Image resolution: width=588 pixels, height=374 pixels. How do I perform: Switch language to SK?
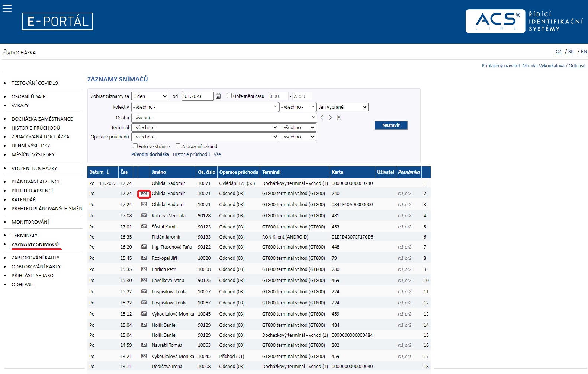coord(571,52)
